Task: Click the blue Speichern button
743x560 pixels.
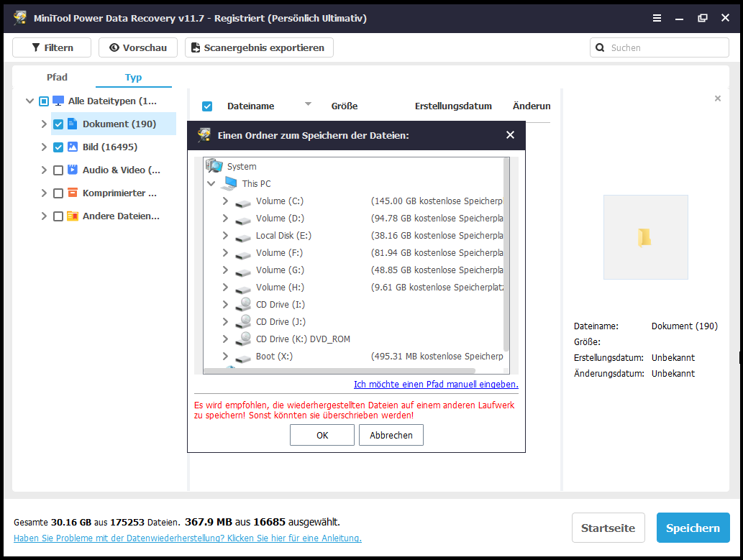Action: pos(693,528)
